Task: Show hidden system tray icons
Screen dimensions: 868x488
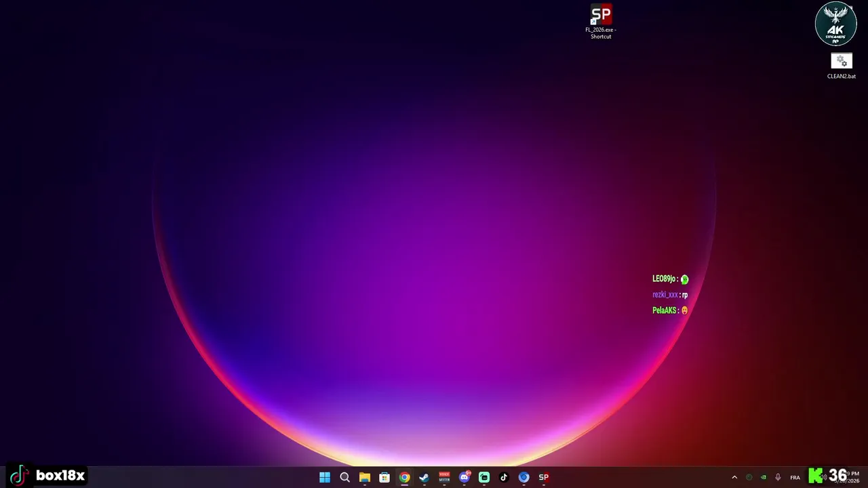Action: pos(734,477)
